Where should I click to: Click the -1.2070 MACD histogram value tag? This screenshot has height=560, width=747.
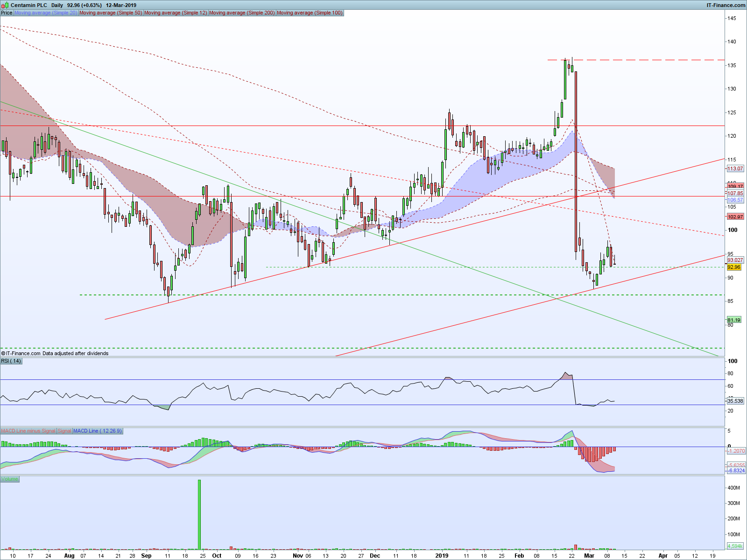pos(736,451)
